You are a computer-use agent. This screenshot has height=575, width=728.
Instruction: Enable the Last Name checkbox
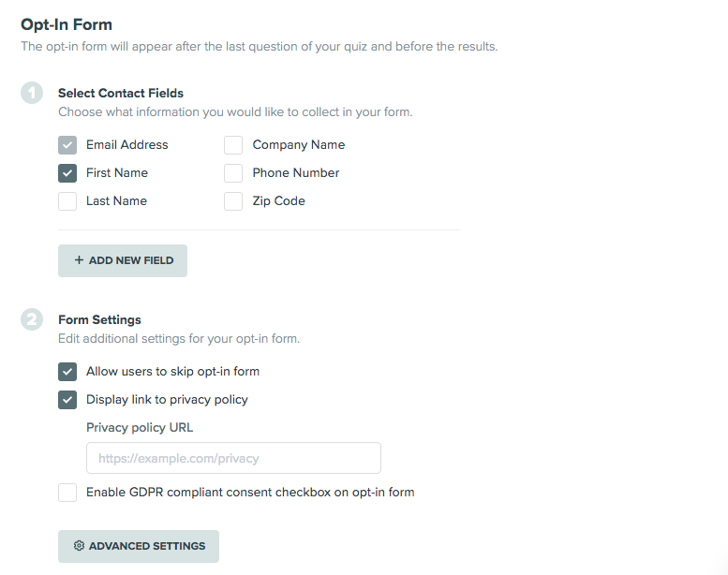pyautogui.click(x=67, y=201)
